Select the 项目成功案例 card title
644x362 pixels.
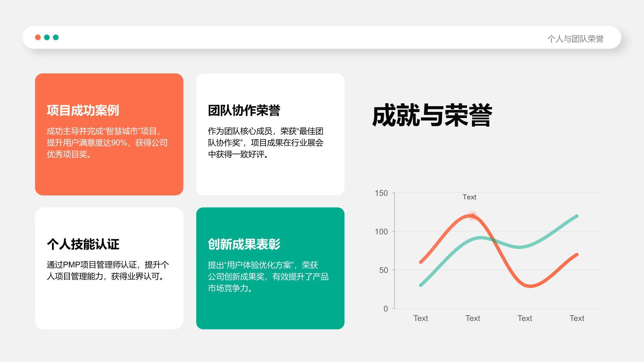(83, 110)
